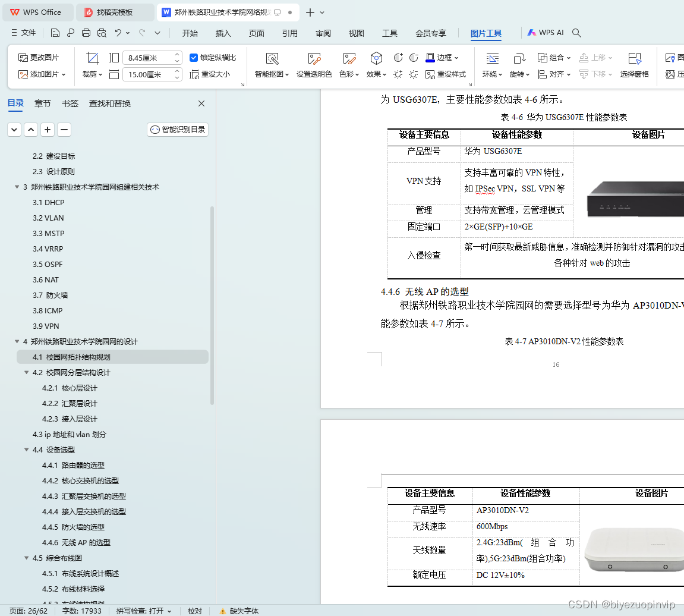Switch to 查找和替换 tab
This screenshot has height=616, width=684.
pos(110,103)
